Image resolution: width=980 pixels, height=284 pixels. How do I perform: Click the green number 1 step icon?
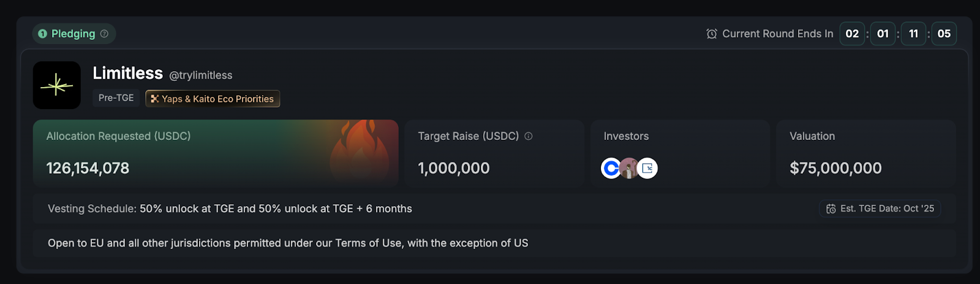[x=43, y=34]
